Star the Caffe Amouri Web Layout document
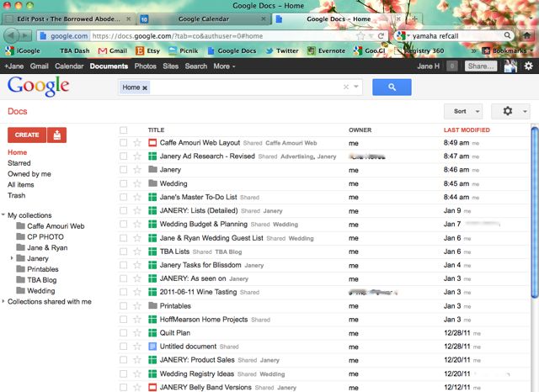The height and width of the screenshot is (392, 539). pos(137,143)
